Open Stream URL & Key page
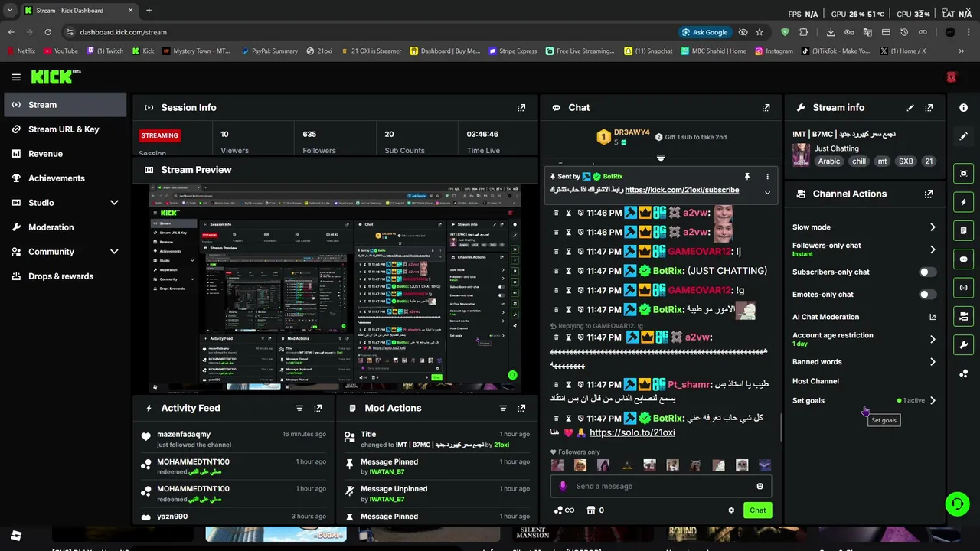The image size is (980, 551). pyautogui.click(x=65, y=129)
